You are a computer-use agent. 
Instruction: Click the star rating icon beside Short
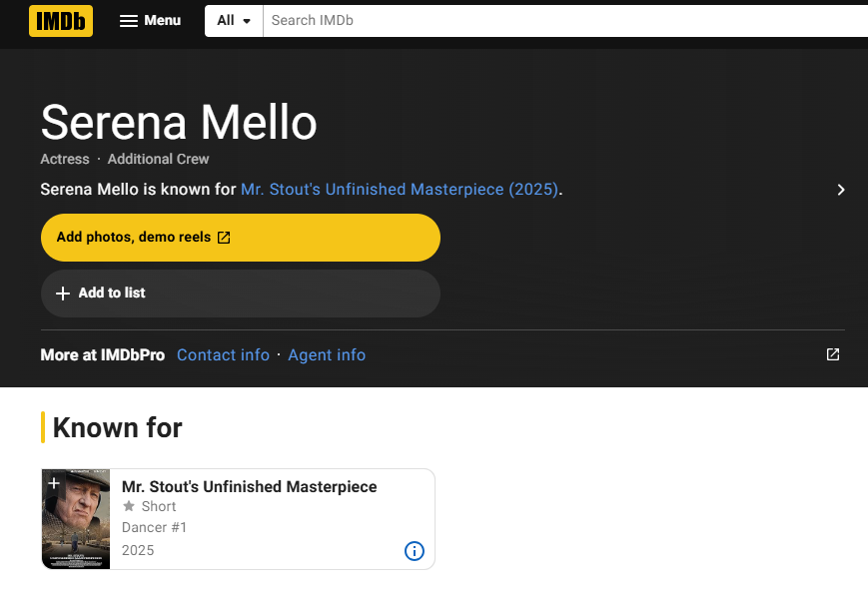click(x=129, y=506)
